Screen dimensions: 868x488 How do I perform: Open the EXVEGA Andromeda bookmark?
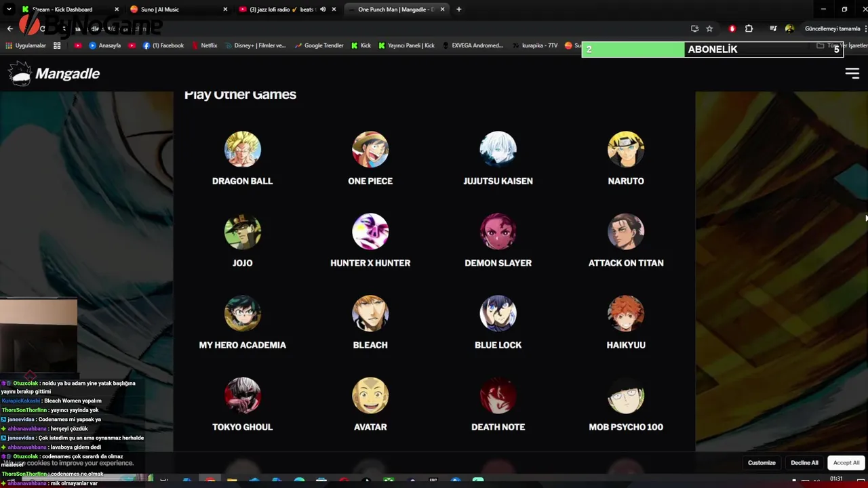point(472,45)
